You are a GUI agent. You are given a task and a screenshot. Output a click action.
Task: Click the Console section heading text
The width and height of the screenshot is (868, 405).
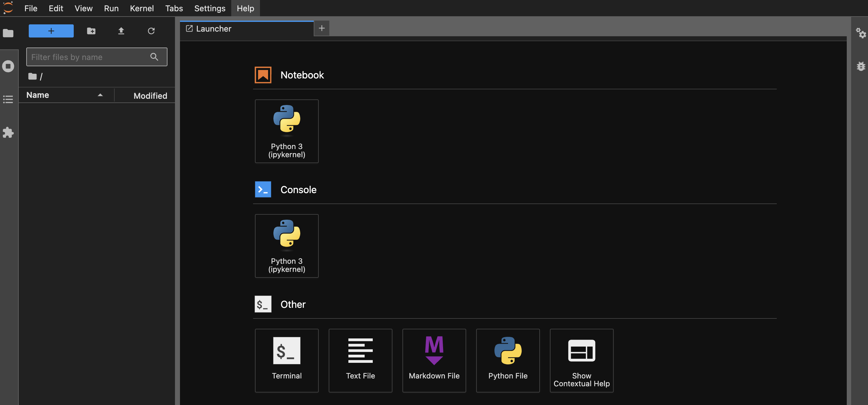[298, 190]
